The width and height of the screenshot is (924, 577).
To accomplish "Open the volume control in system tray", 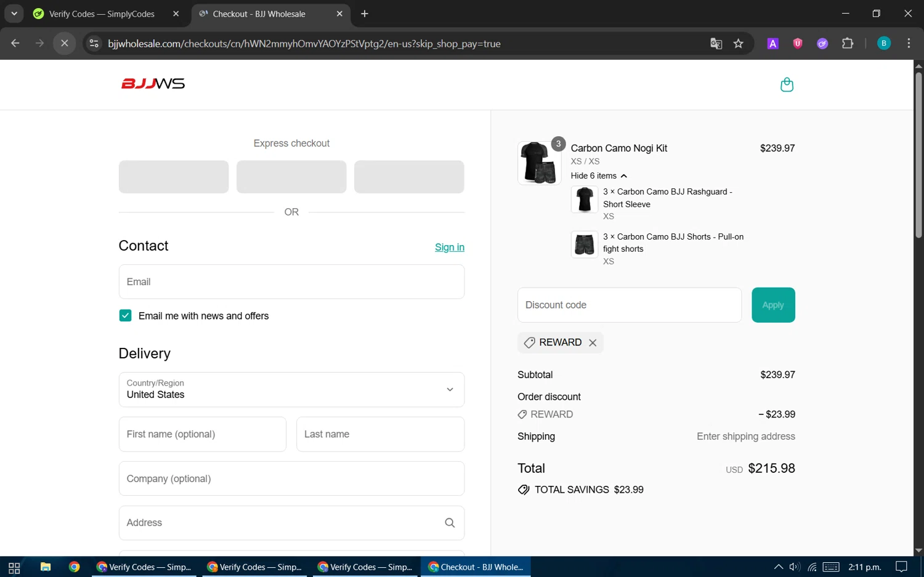I will (x=795, y=567).
